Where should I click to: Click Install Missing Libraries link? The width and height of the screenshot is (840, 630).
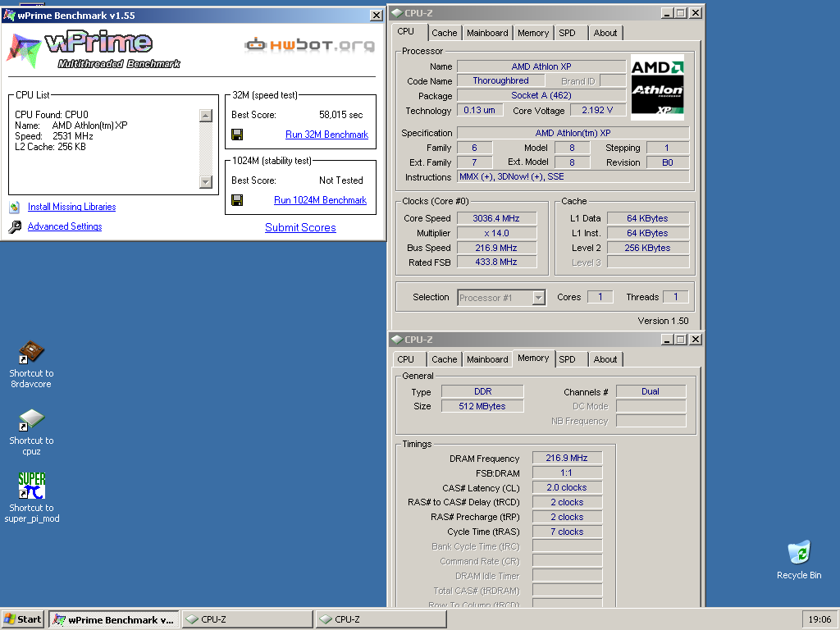tap(72, 207)
